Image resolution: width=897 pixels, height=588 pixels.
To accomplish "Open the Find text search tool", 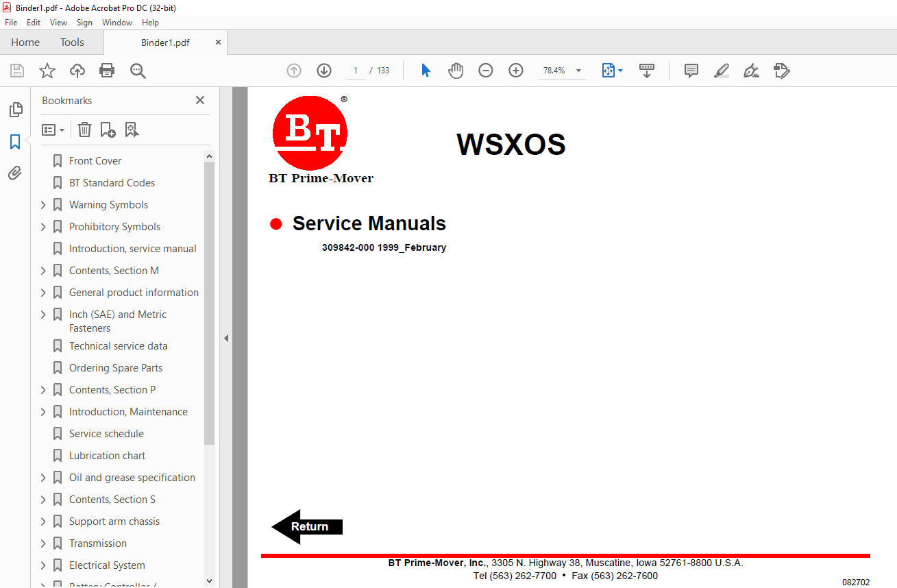I will coord(138,71).
